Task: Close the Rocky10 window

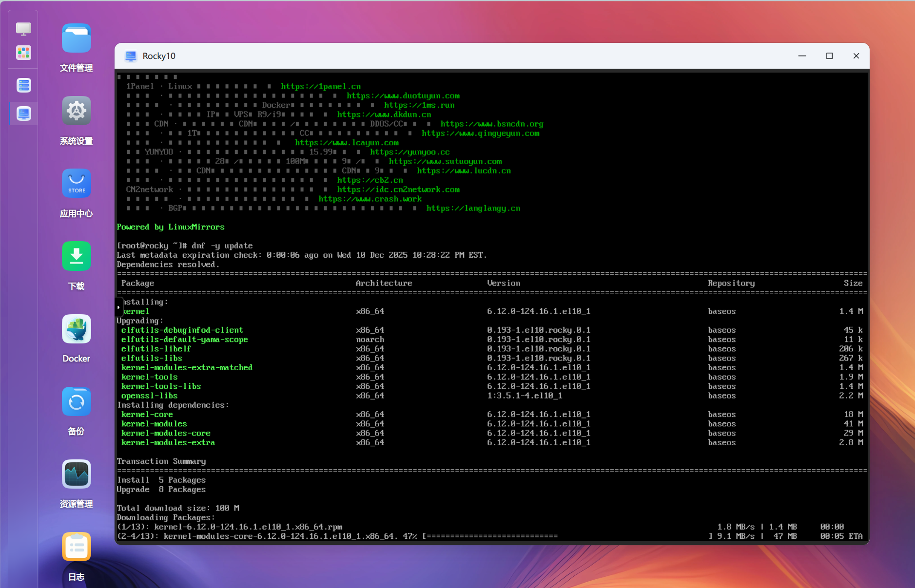Action: coord(856,56)
